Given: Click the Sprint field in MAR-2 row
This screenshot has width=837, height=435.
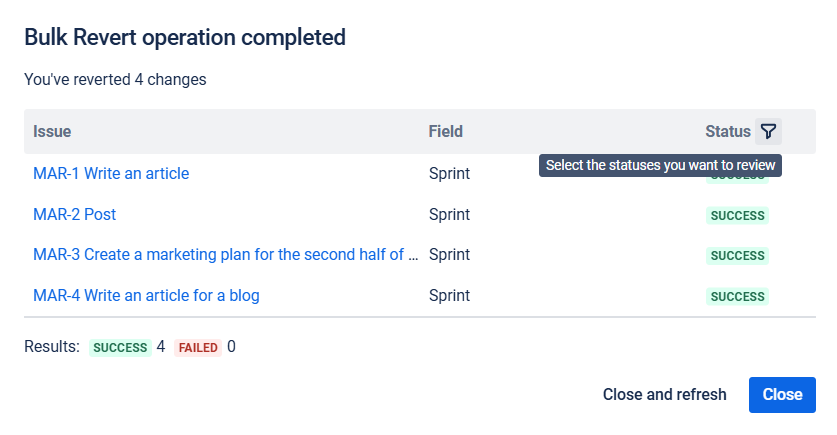Looking at the screenshot, I should tap(449, 214).
